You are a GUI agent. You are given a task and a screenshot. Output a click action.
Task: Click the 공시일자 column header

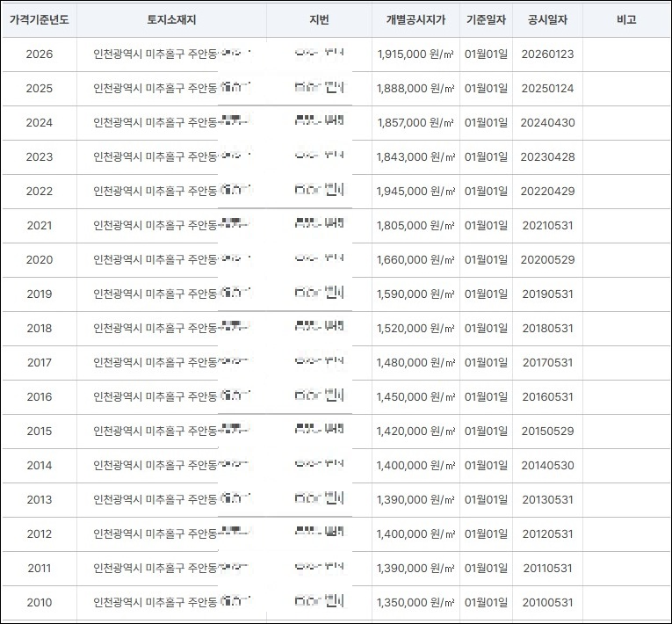pyautogui.click(x=547, y=19)
